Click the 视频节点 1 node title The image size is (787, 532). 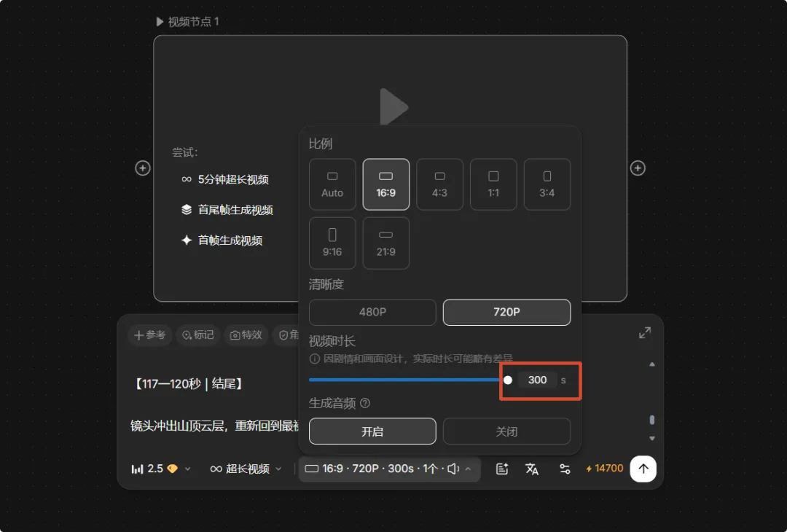coord(193,22)
